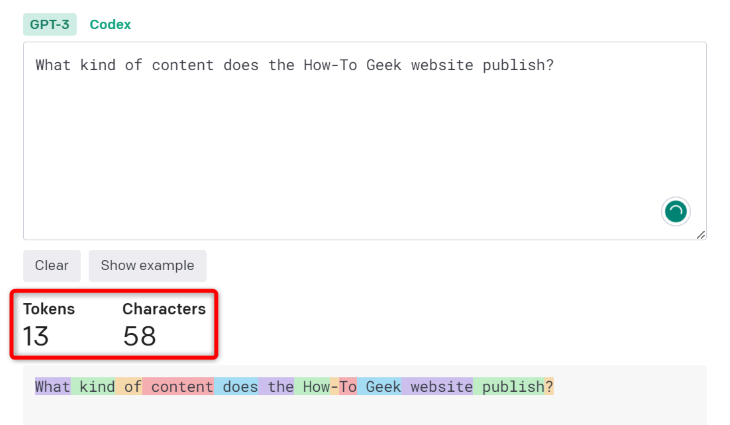Click the textarea resize handle corner
Screen dimensions: 730x425
pyautogui.click(x=700, y=234)
